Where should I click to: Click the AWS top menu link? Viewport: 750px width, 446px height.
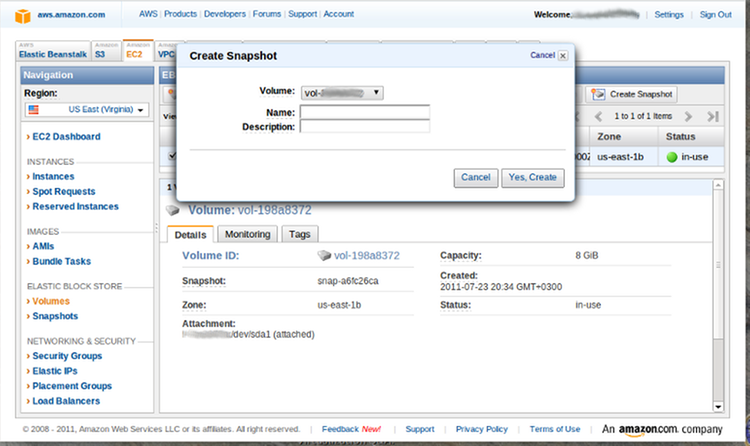tap(148, 14)
